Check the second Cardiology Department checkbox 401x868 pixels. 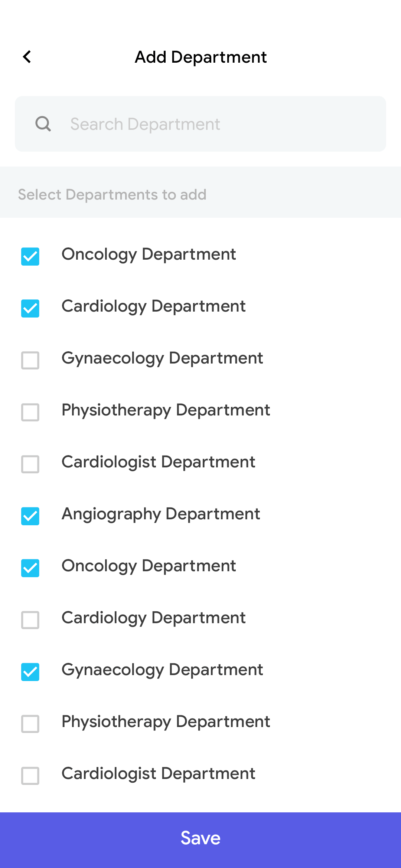click(x=30, y=620)
